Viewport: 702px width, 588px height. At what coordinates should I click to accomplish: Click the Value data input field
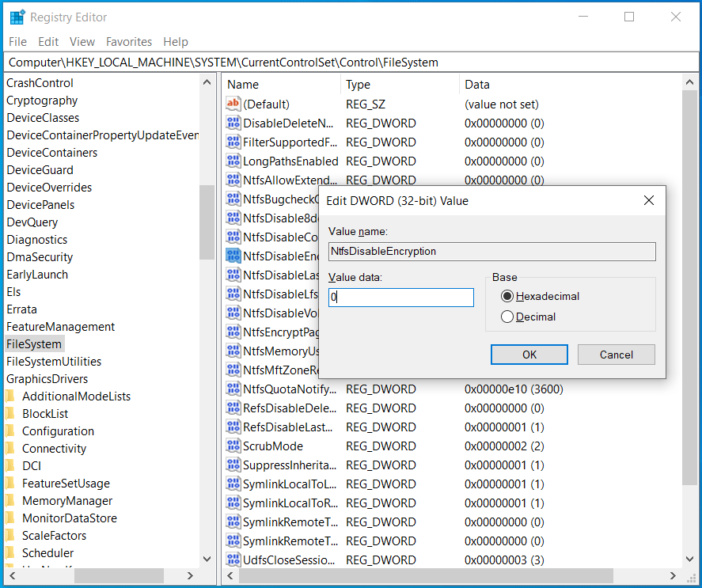400,297
